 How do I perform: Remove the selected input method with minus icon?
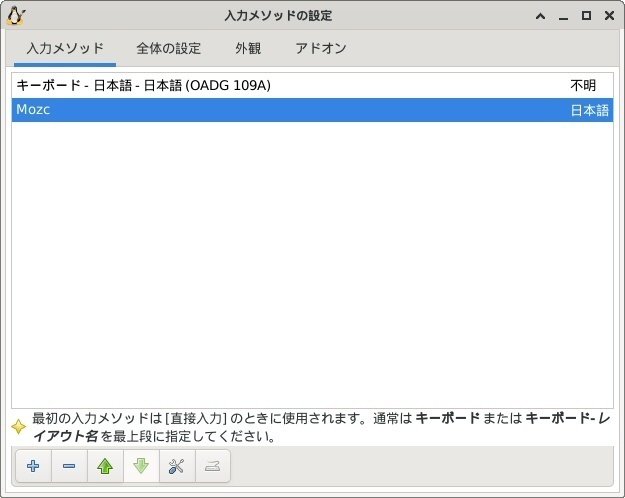point(69,466)
